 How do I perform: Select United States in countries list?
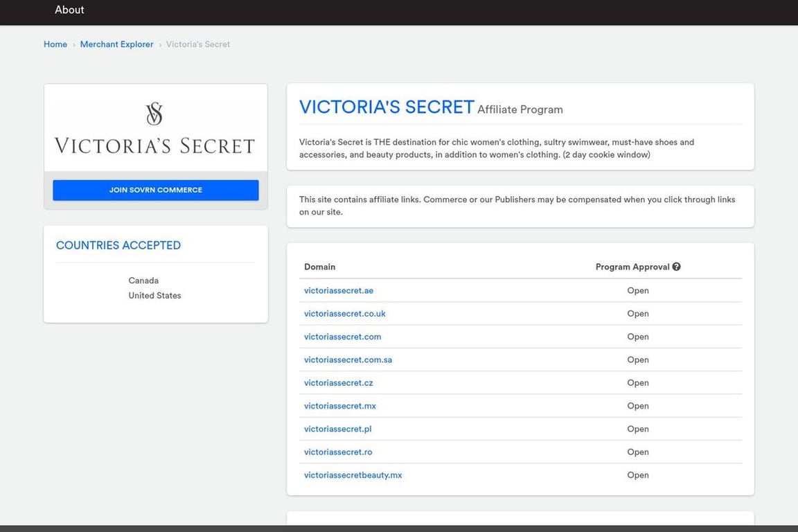154,295
